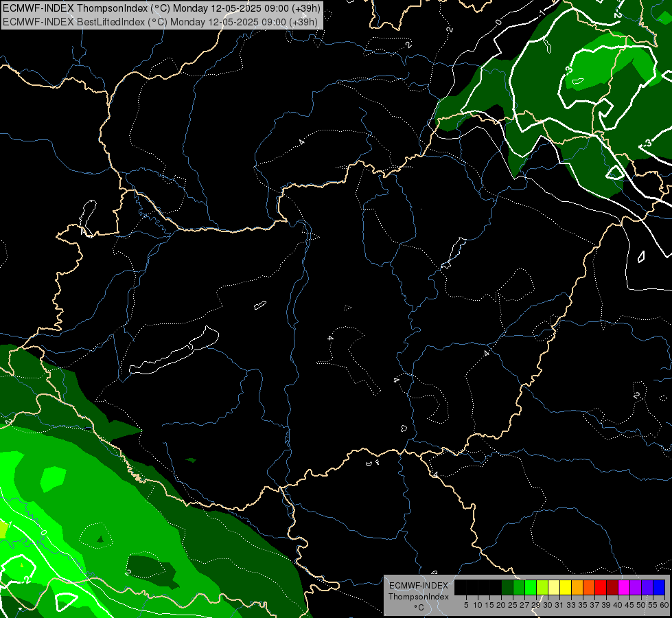Pick the yellow 31–33 legend swatch
Viewport: 672px width, 618px height.
566,587
